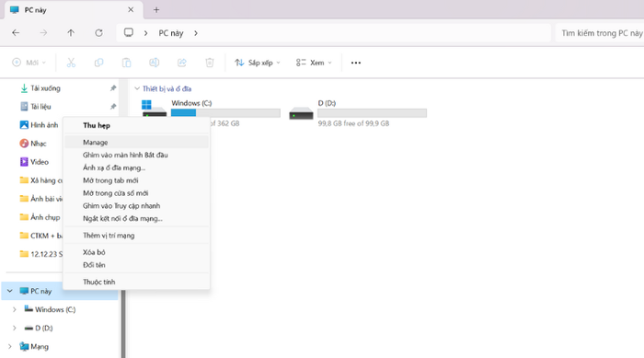644x358 pixels.
Task: Choose Thêm vị trí mạng
Action: coord(136,236)
